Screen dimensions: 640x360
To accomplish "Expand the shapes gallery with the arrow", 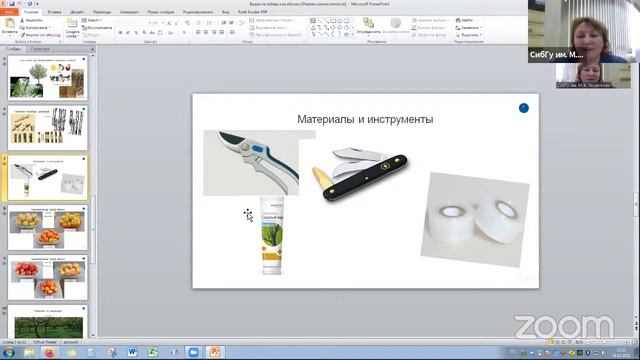I will (x=353, y=35).
